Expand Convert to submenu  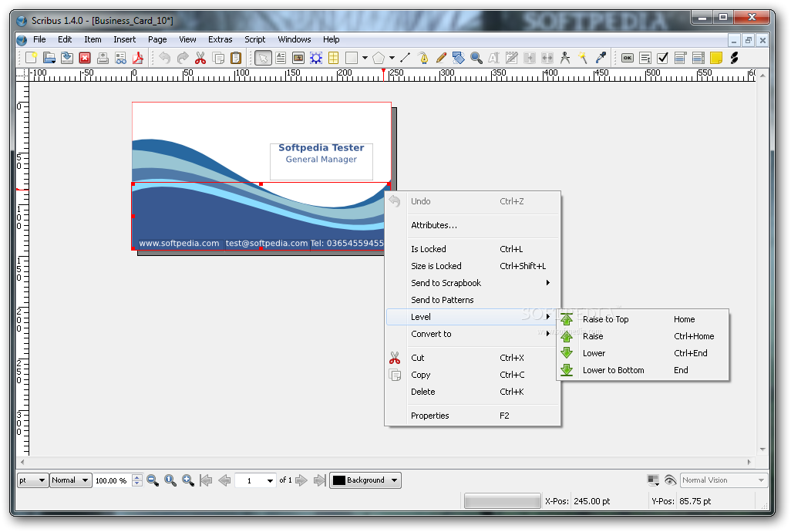pyautogui.click(x=473, y=334)
